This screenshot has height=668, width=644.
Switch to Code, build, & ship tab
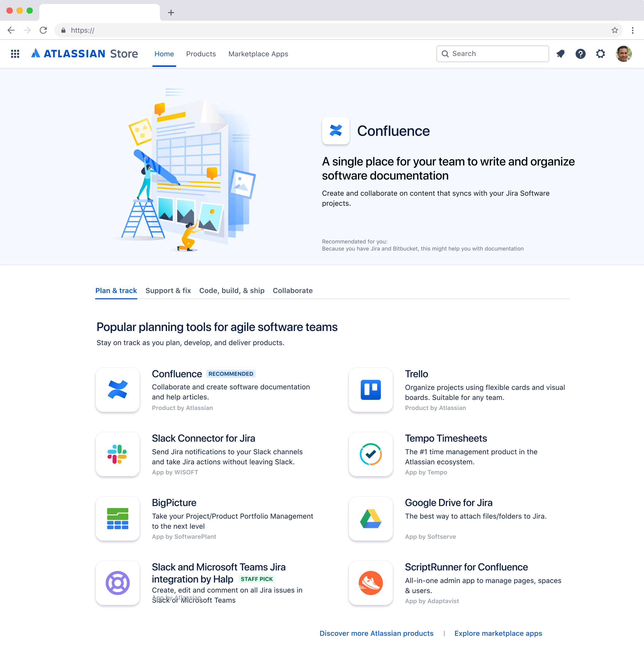point(232,291)
